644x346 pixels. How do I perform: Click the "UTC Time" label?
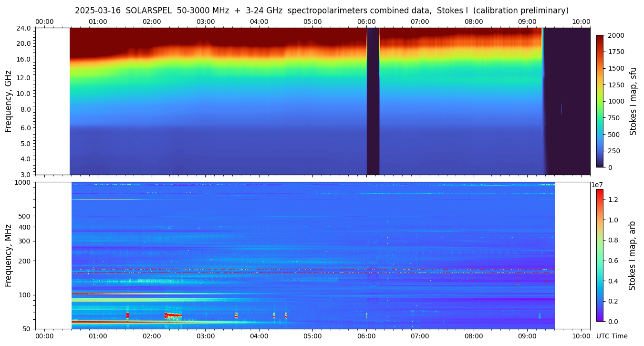(612, 336)
